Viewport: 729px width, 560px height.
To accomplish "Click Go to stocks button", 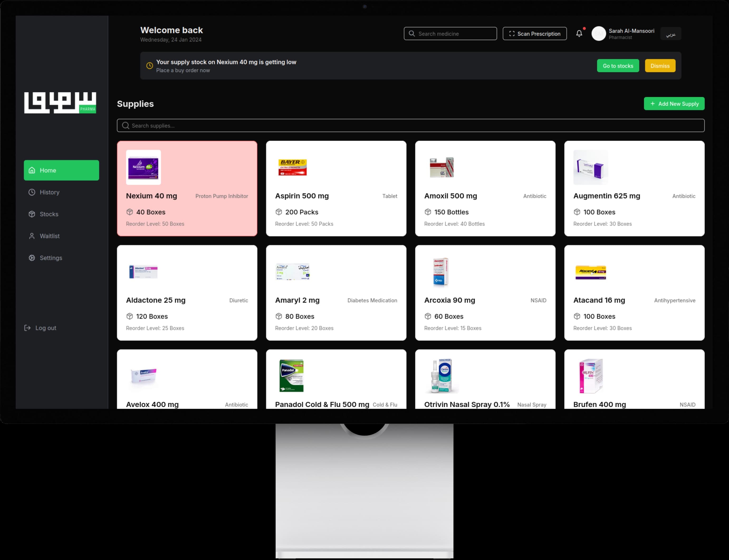I will [x=618, y=65].
